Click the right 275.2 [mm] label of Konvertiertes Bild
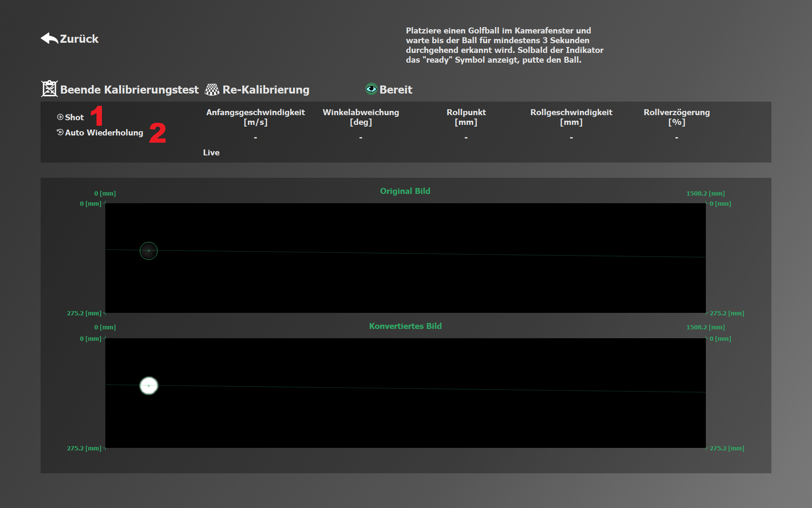This screenshot has width=812, height=508. (727, 448)
